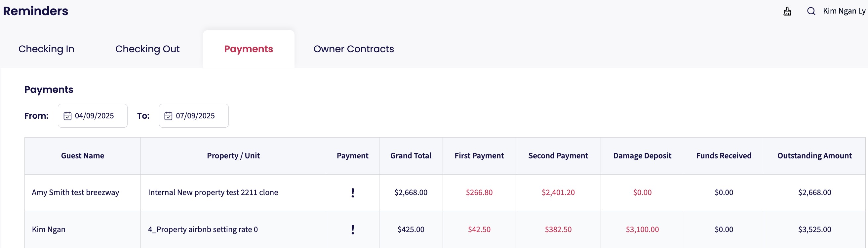Click calendar icon in From date field
The height and width of the screenshot is (248, 868).
click(x=67, y=116)
